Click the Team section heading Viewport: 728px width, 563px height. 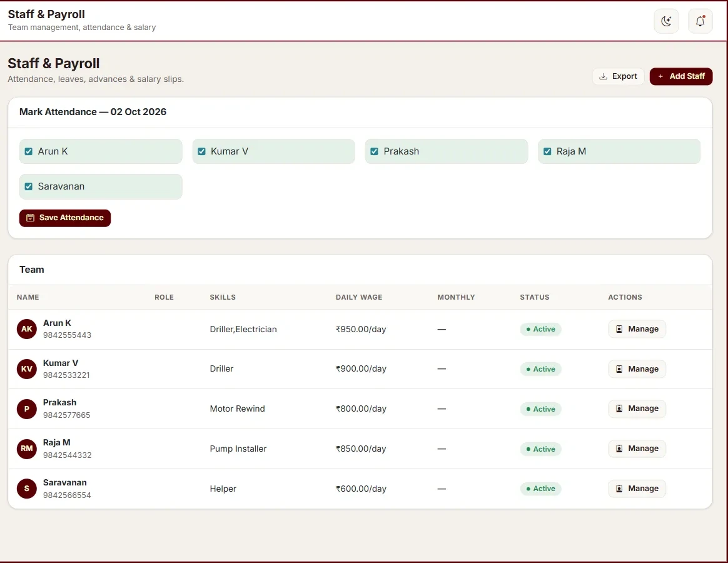click(31, 270)
